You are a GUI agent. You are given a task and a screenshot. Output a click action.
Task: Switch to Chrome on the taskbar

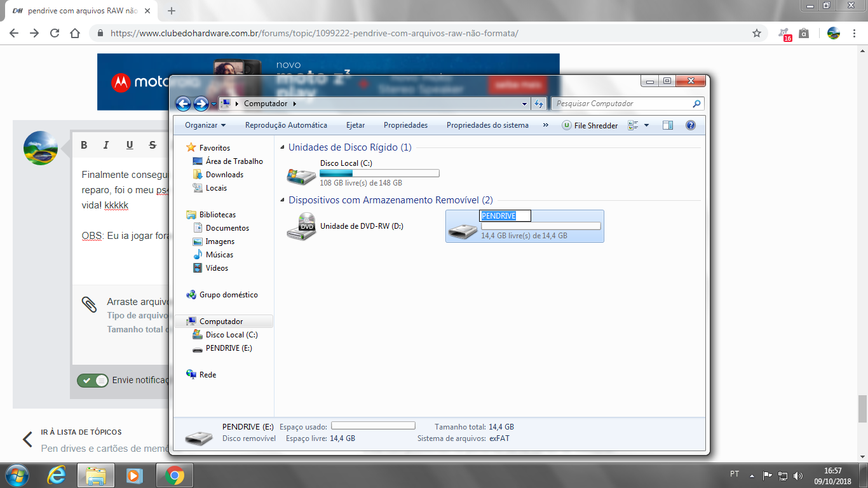coord(173,475)
